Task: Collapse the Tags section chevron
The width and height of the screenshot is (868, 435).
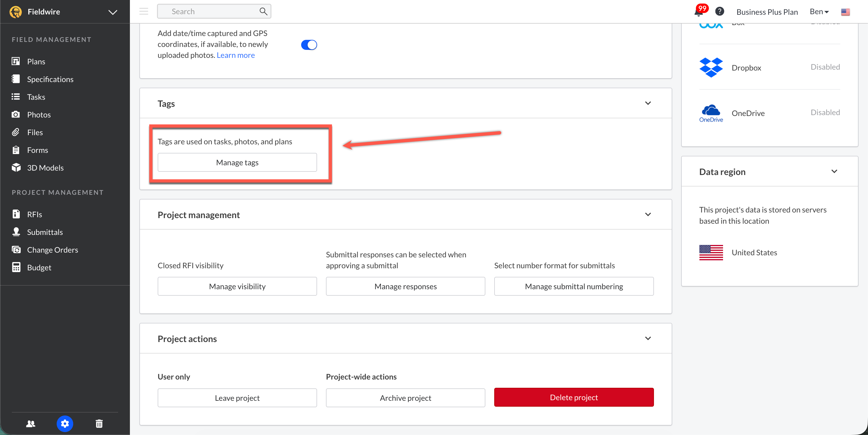Action: pyautogui.click(x=648, y=103)
